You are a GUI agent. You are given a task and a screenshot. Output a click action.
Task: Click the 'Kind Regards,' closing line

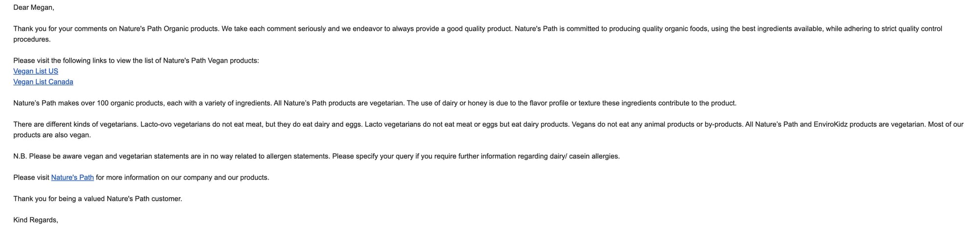coord(36,220)
